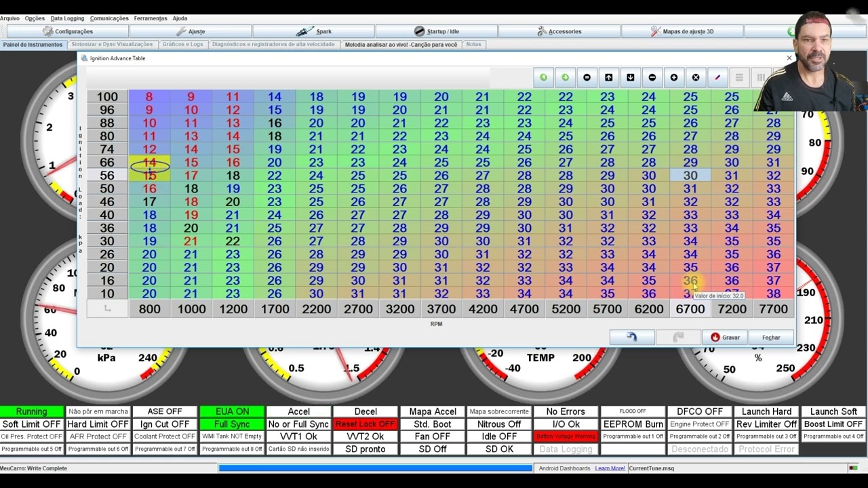Select the 7700 RPM column header
This screenshot has width=868, height=488.
coord(774,308)
